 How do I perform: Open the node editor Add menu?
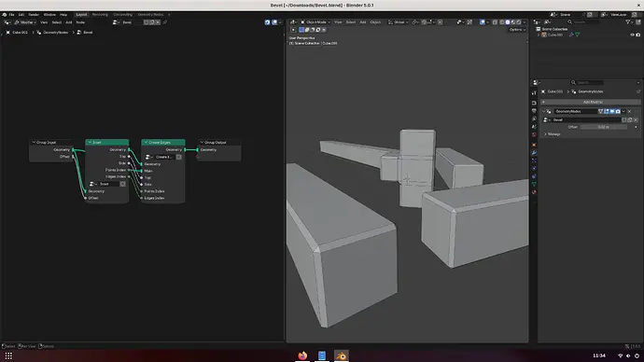pyautogui.click(x=69, y=22)
